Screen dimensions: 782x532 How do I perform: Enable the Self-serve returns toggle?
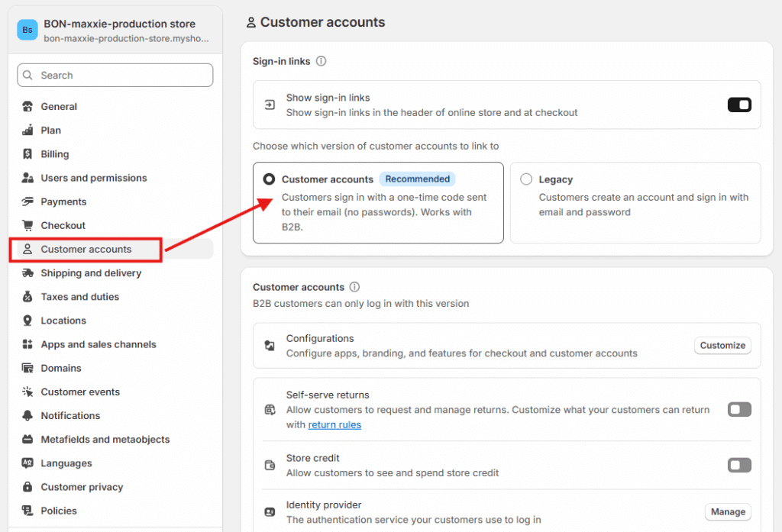(x=739, y=410)
